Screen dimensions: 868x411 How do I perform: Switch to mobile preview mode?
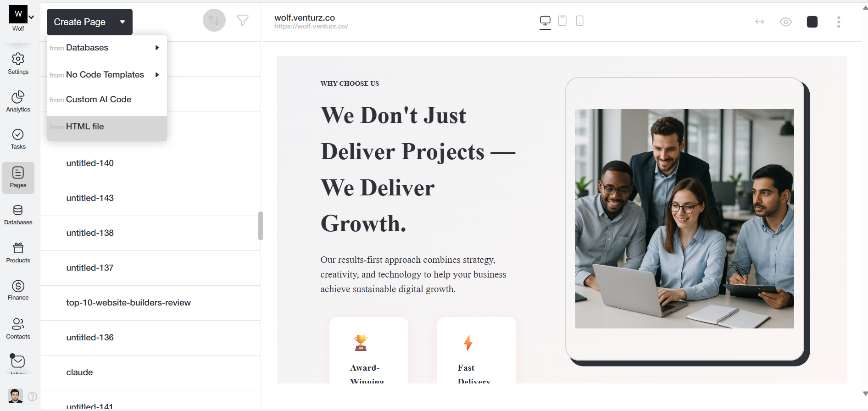click(579, 21)
